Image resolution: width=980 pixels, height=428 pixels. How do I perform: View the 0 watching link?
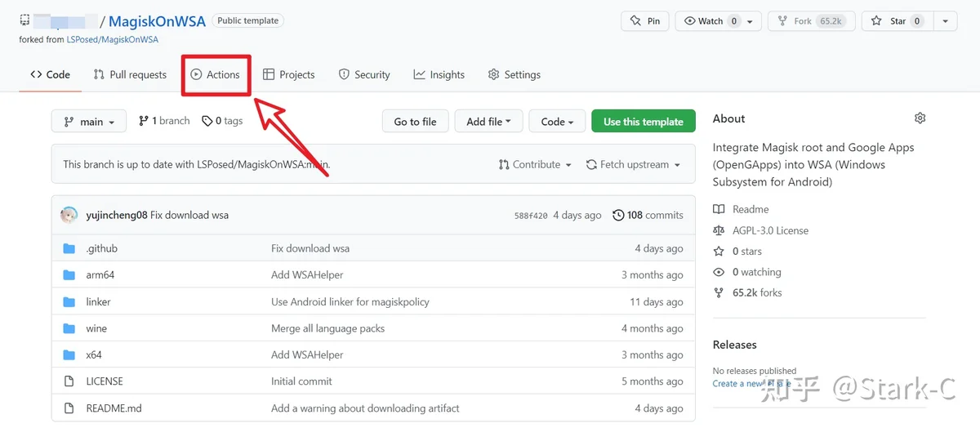click(x=747, y=272)
